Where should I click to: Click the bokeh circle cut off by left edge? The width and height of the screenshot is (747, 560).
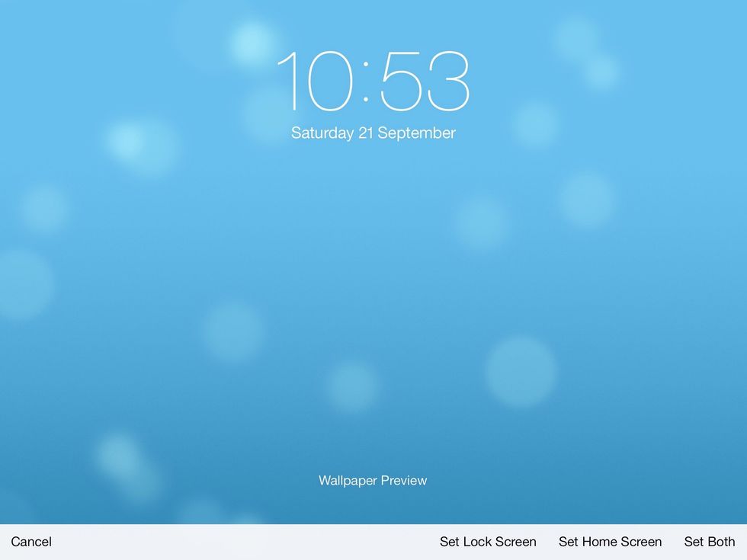pyautogui.click(x=21, y=283)
